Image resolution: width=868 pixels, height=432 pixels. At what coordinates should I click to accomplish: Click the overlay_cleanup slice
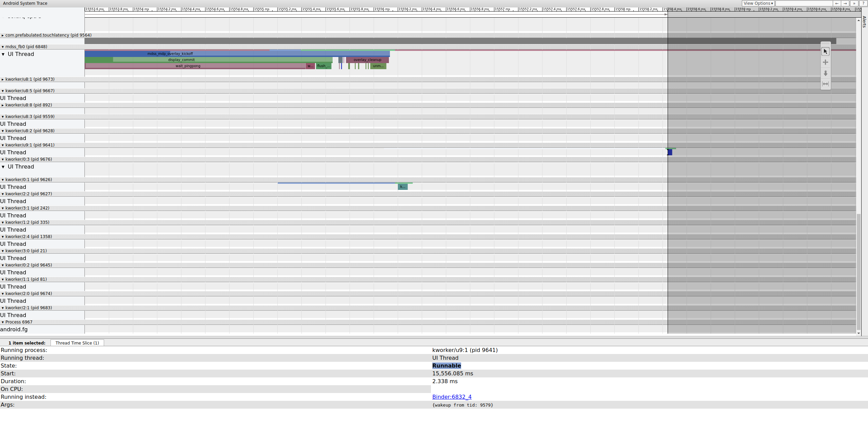(x=367, y=60)
